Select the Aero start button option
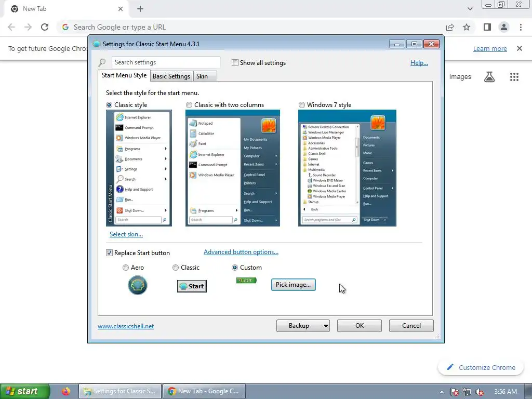This screenshot has height=399, width=532. (x=126, y=268)
